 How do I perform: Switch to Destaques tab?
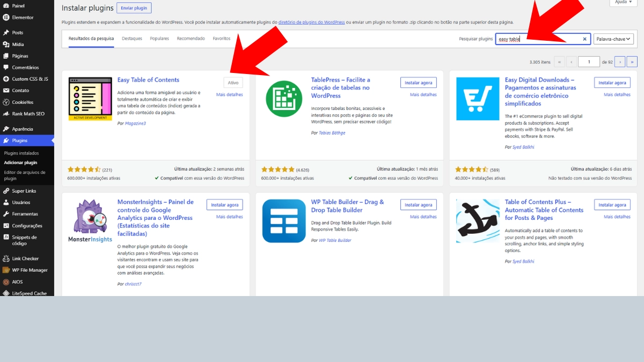(132, 39)
